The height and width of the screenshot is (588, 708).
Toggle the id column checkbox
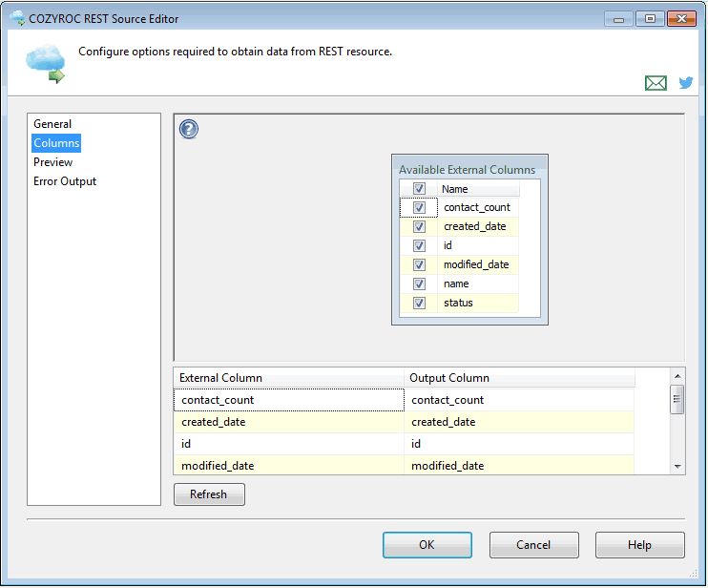coord(419,245)
